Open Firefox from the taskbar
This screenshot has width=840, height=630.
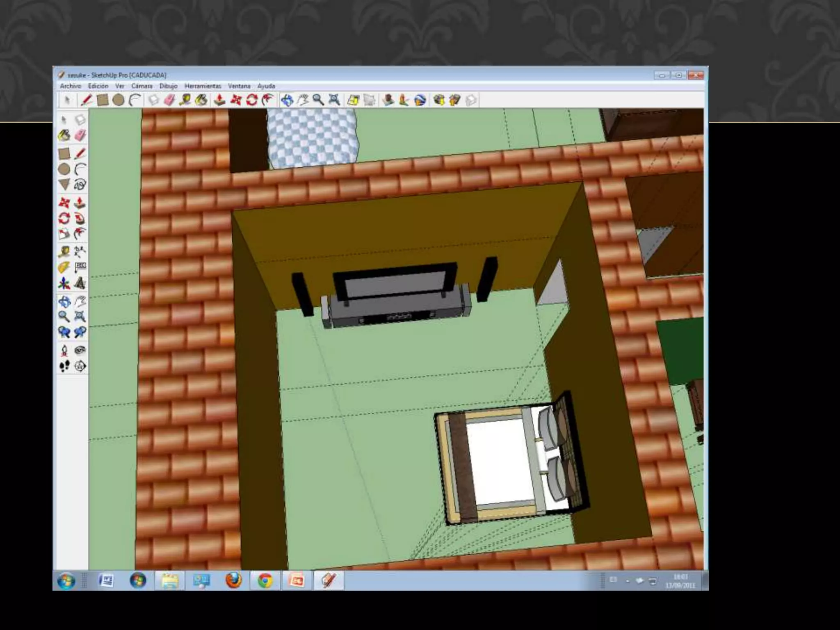point(233,581)
